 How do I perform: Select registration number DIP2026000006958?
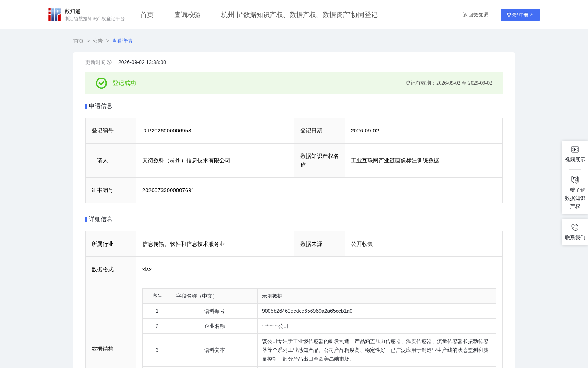click(167, 131)
